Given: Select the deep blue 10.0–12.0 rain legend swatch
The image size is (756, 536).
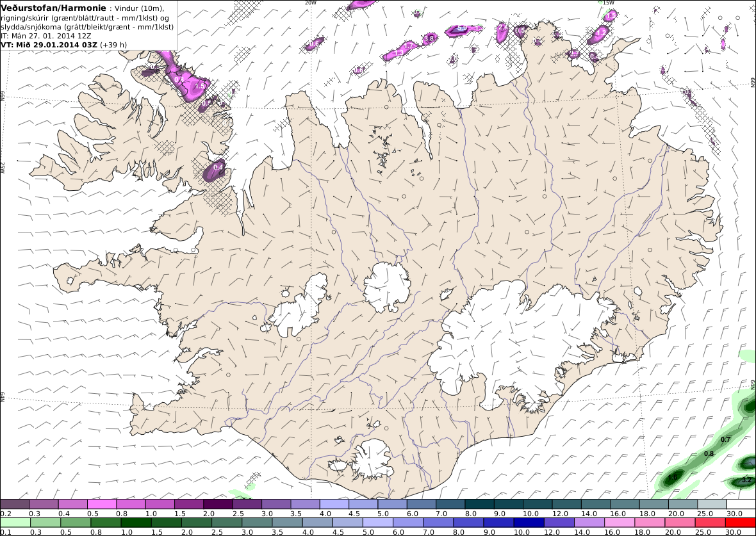Looking at the screenshot, I should [529, 523].
